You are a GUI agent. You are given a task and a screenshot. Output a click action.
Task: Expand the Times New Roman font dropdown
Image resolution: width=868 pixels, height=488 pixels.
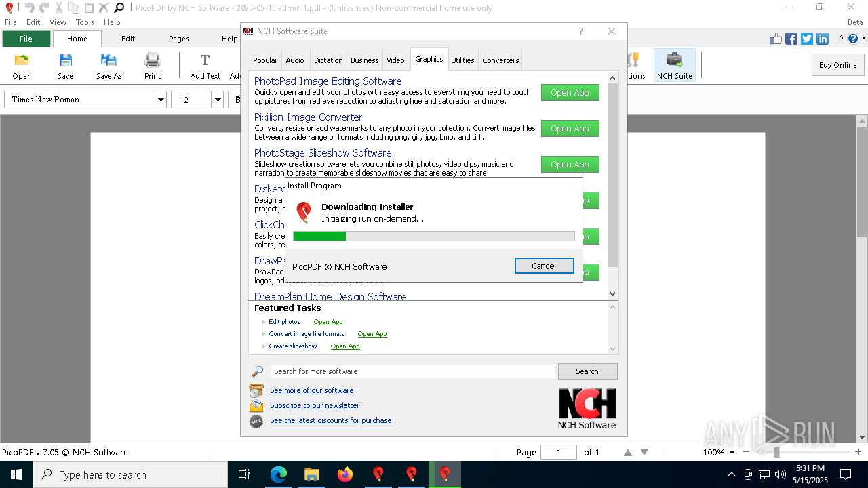click(161, 100)
